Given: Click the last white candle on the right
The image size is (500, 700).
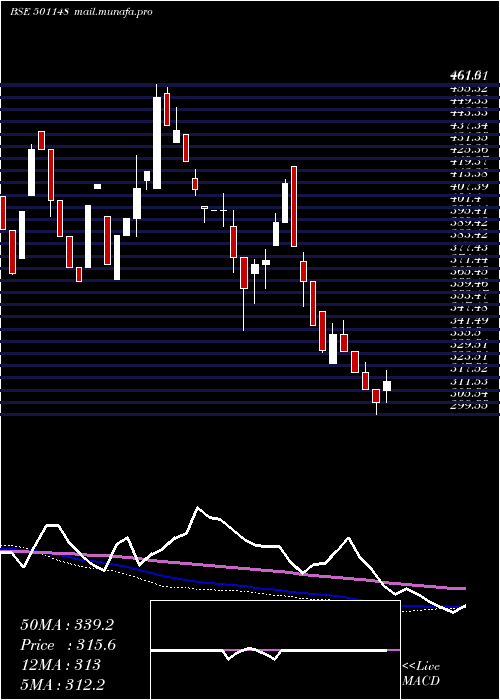Looking at the screenshot, I should pyautogui.click(x=387, y=386).
